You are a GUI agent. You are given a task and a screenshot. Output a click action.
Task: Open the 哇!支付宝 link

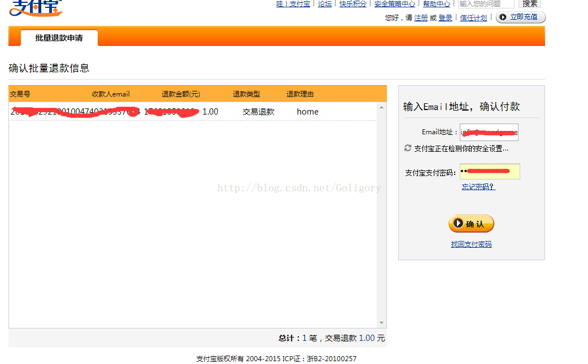click(293, 4)
